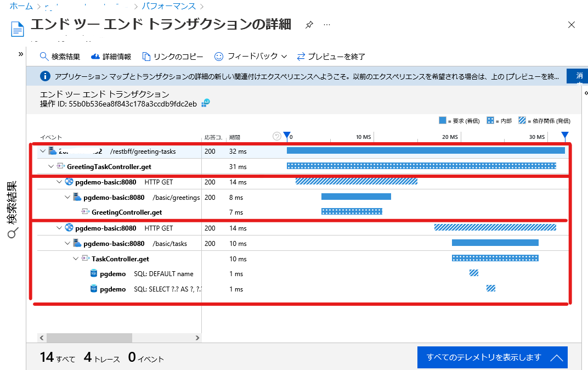Open vertical 検索結果 side panel label
588x370 pixels.
[13, 203]
